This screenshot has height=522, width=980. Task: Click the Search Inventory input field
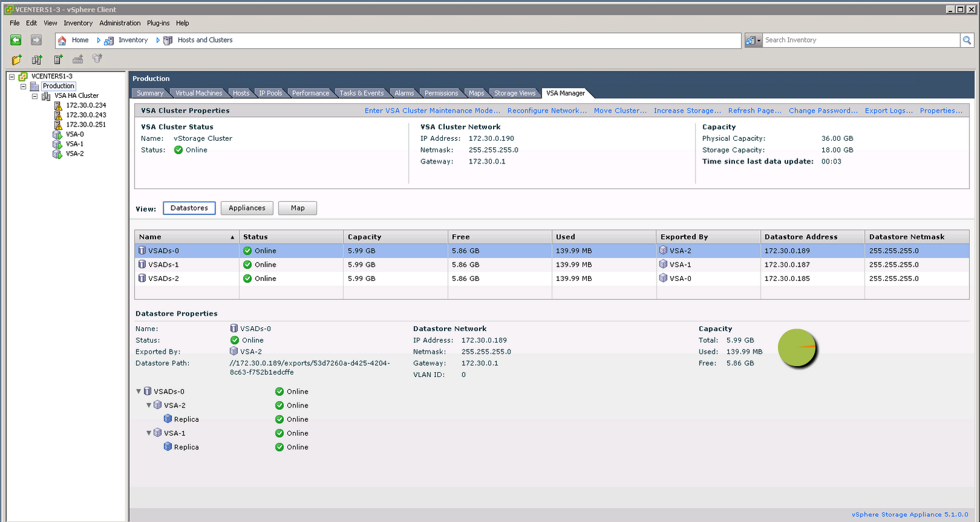(861, 40)
